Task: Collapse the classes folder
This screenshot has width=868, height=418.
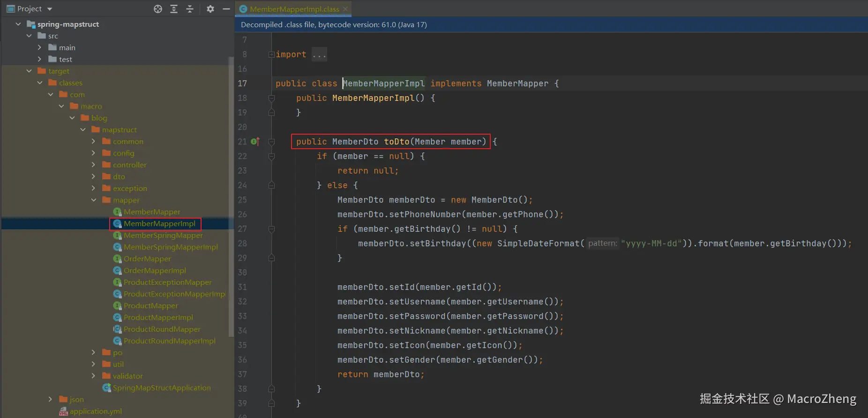Action: pyautogui.click(x=40, y=83)
